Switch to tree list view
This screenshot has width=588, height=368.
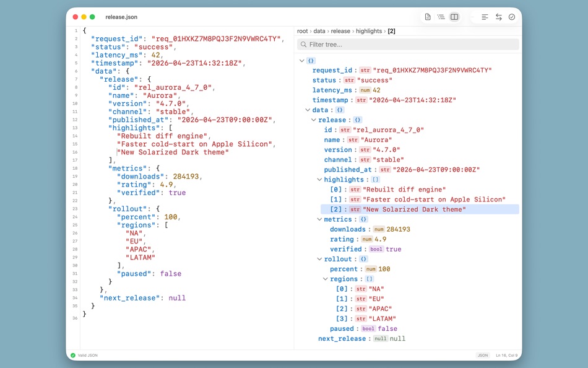441,17
